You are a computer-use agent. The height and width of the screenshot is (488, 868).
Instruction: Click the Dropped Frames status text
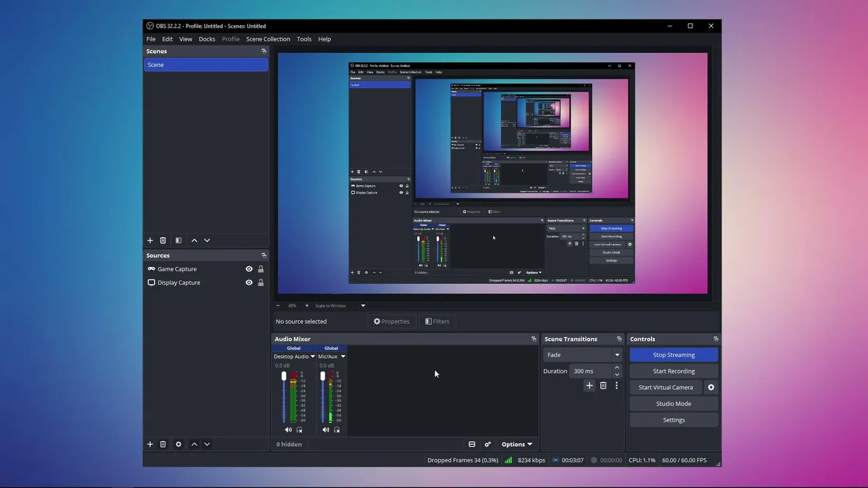(x=462, y=460)
